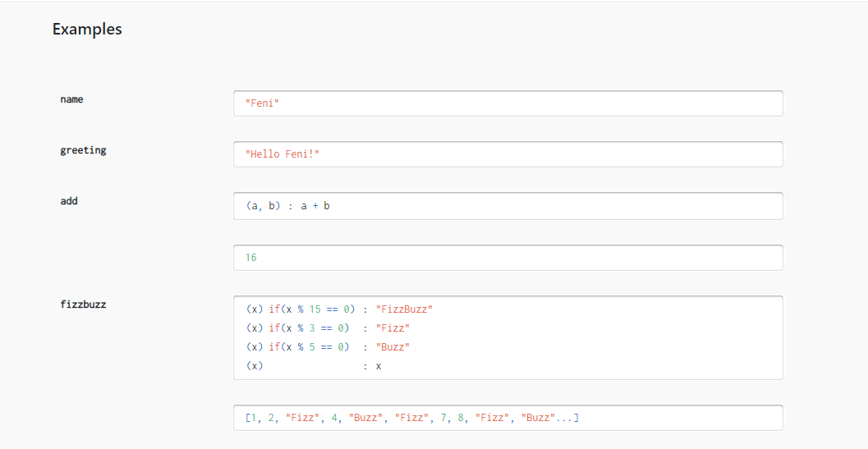Select the add label
868x449 pixels.
tap(69, 201)
